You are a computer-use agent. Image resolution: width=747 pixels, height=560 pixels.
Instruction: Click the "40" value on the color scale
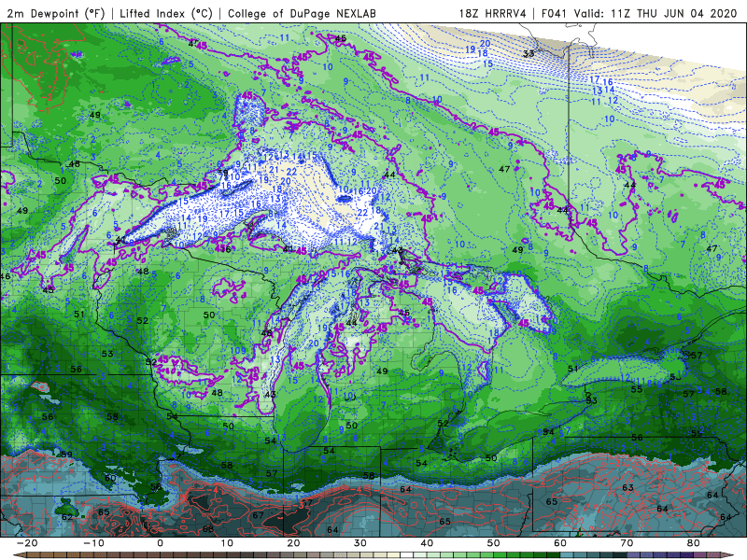click(427, 543)
